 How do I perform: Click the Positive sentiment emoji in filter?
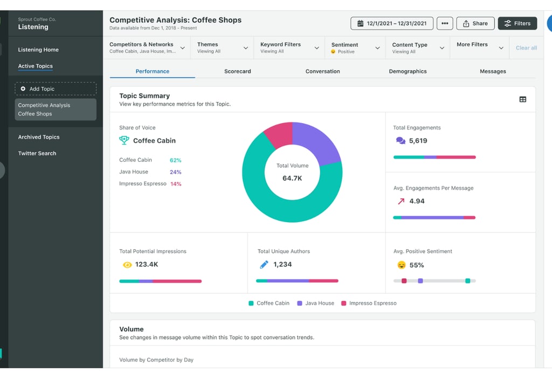(x=333, y=52)
